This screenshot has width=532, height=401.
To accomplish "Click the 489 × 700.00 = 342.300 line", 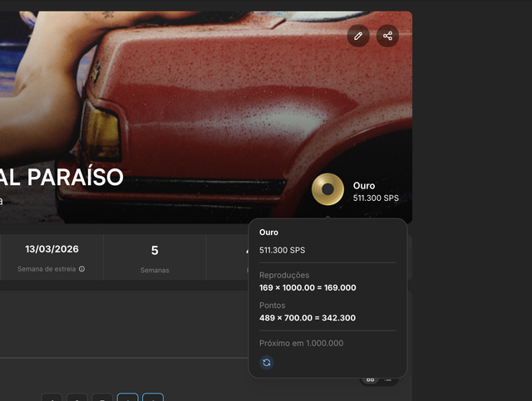I will tap(308, 318).
